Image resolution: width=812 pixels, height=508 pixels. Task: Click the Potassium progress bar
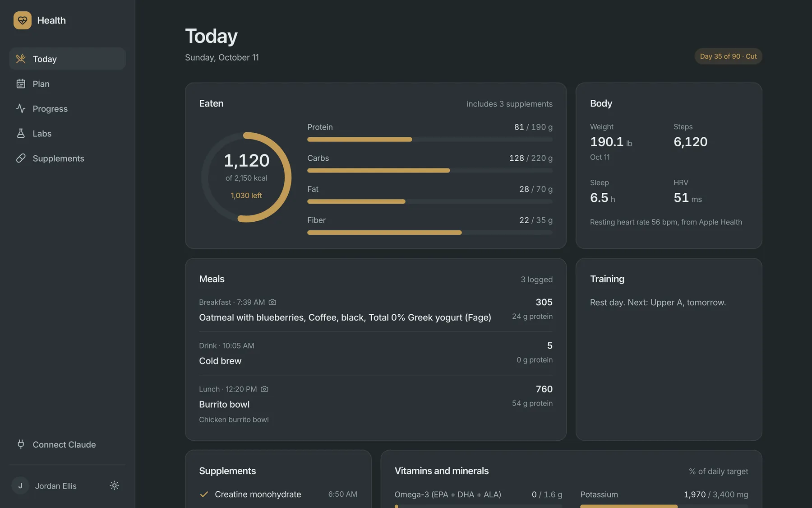tap(664, 506)
